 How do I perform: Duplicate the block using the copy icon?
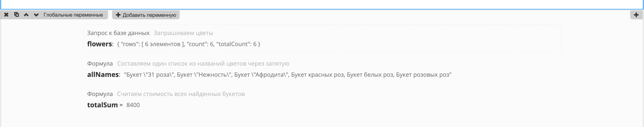click(x=17, y=14)
